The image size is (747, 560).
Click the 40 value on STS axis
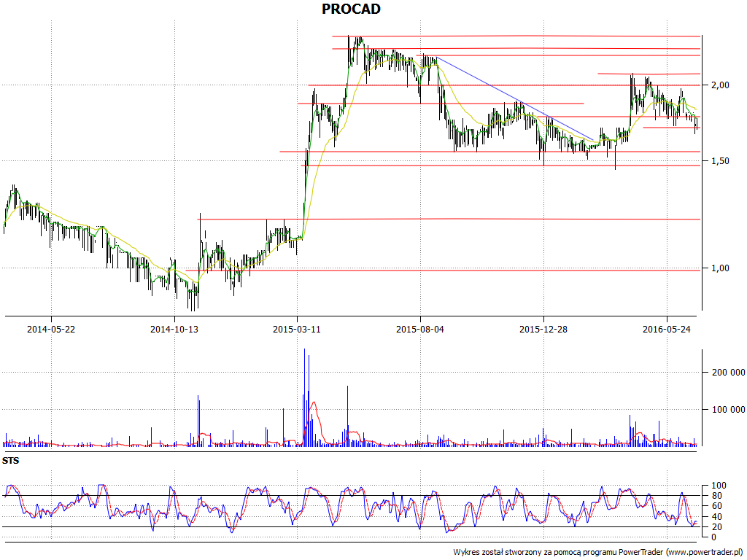[x=716, y=517]
